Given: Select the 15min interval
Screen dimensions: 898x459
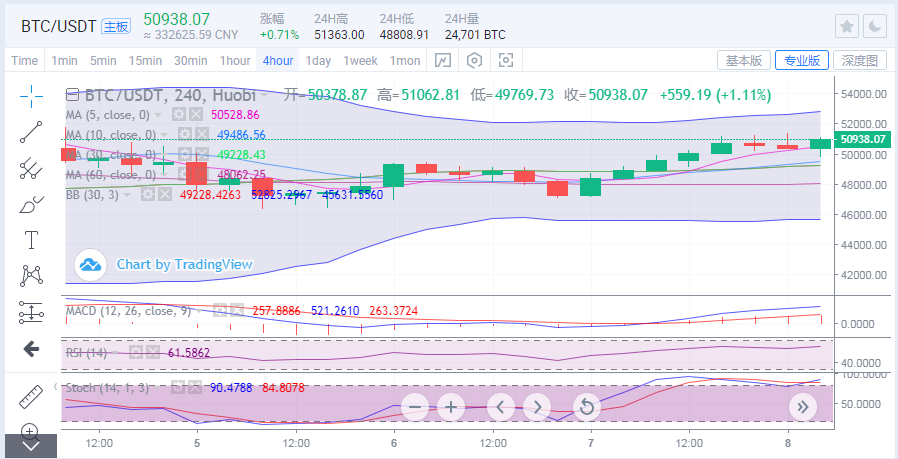Looking at the screenshot, I should (145, 61).
